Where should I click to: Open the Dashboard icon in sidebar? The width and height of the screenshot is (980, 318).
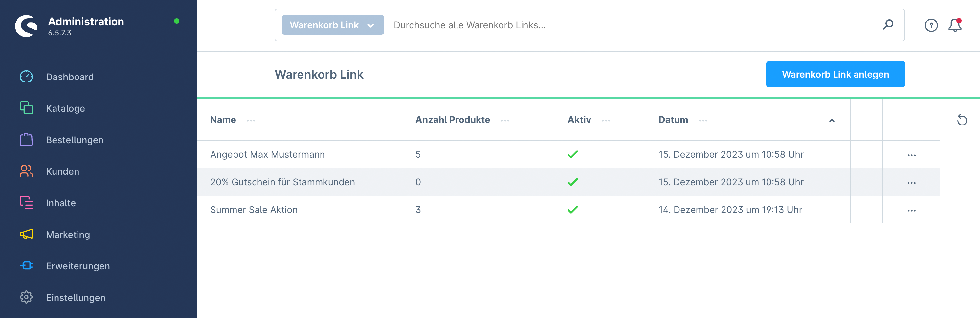26,77
